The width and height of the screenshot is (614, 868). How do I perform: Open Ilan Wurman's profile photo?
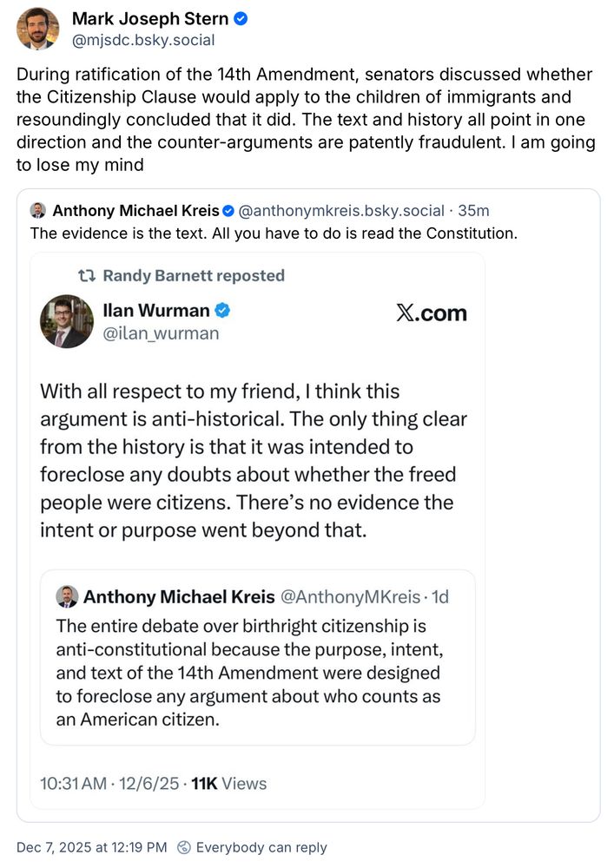click(67, 321)
